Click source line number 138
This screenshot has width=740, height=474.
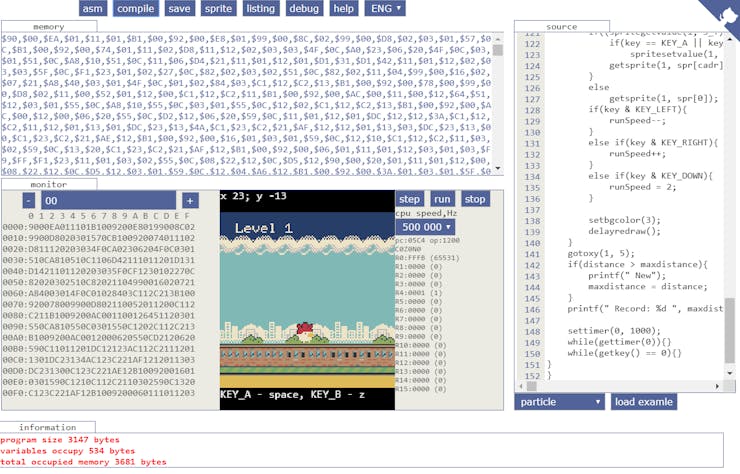[532, 221]
